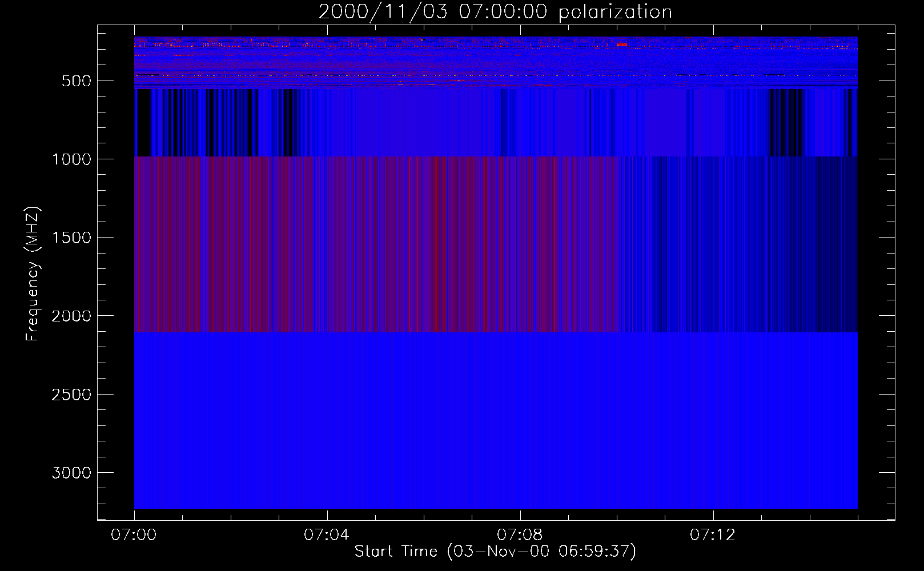Click the 2000 frequency tick label
This screenshot has width=924, height=571.
tap(71, 316)
